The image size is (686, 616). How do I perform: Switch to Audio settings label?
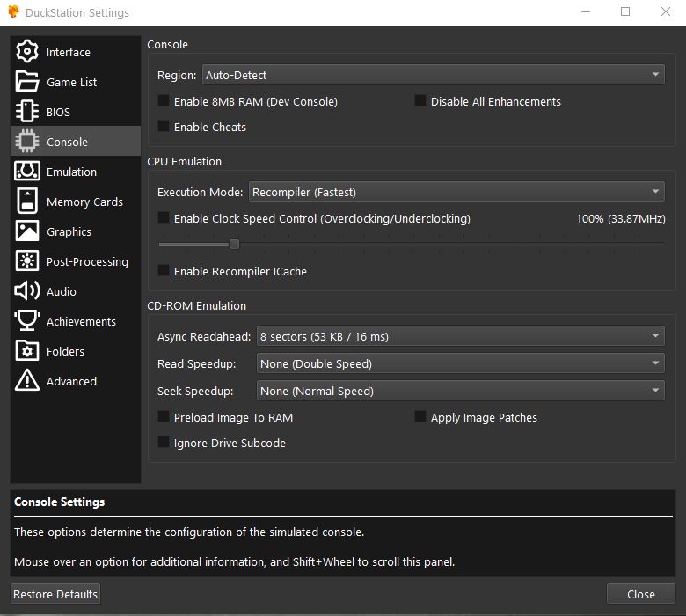point(62,291)
